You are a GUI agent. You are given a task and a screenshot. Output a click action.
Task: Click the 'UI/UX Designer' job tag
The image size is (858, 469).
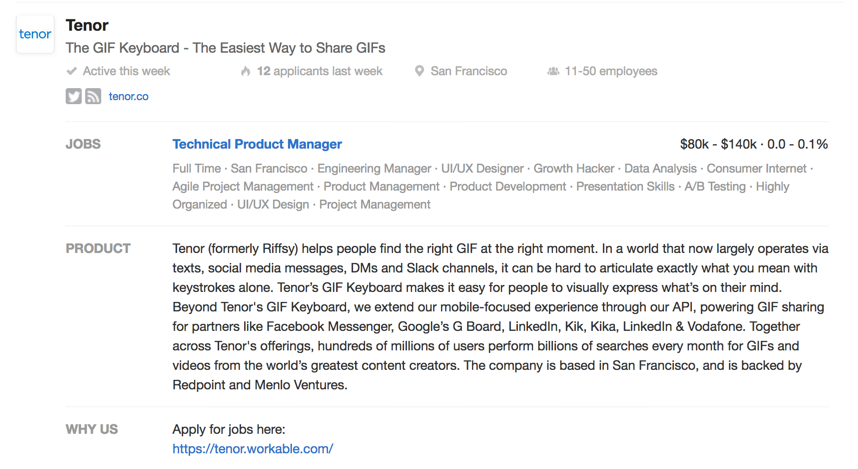pyautogui.click(x=483, y=169)
